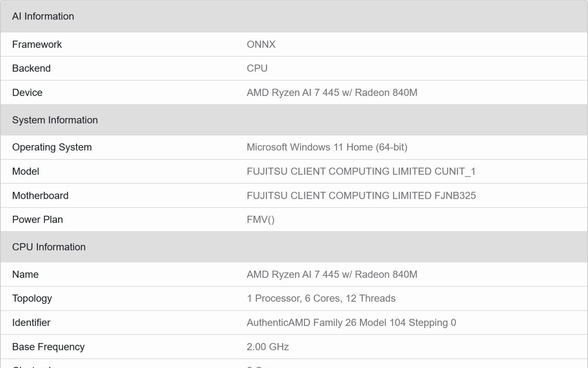Click the Identifier row label
Image resolution: width=588 pixels, height=368 pixels.
[x=31, y=323]
